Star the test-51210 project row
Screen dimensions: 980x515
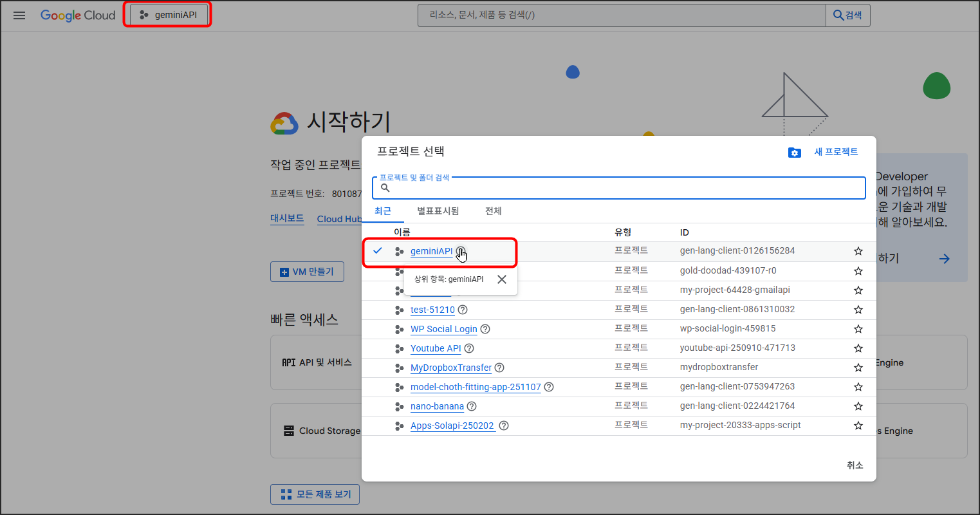(x=858, y=310)
